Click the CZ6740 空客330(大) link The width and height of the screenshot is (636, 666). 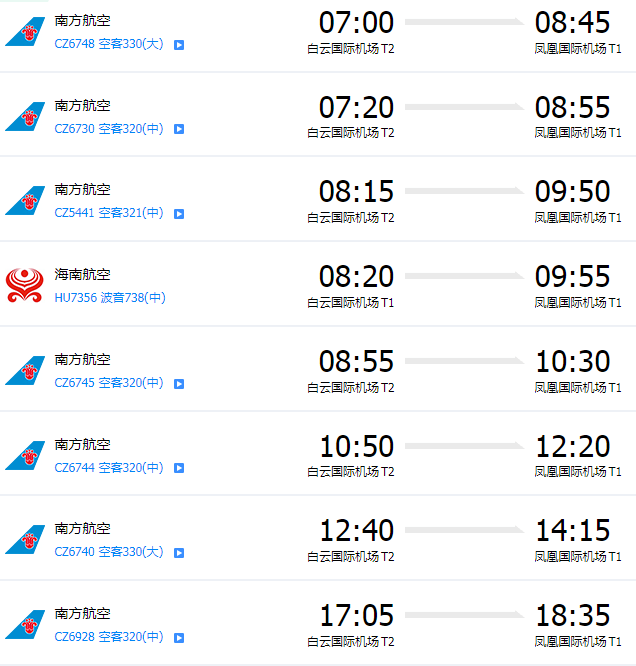pyautogui.click(x=109, y=552)
